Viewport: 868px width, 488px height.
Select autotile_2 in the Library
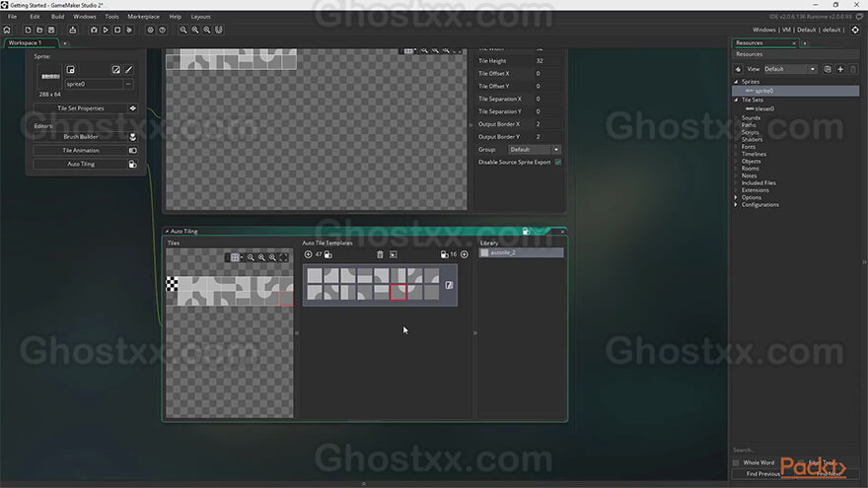pyautogui.click(x=521, y=252)
